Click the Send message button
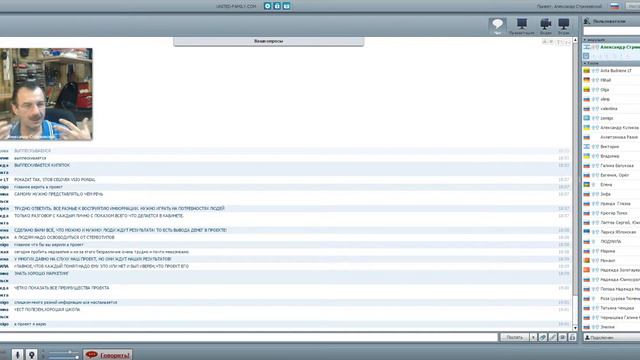The image size is (640, 360). click(x=514, y=338)
